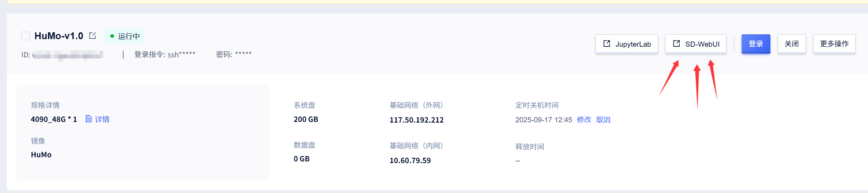The width and height of the screenshot is (868, 193).
Task: Click 修改 to change shutdown time
Action: coord(584,120)
